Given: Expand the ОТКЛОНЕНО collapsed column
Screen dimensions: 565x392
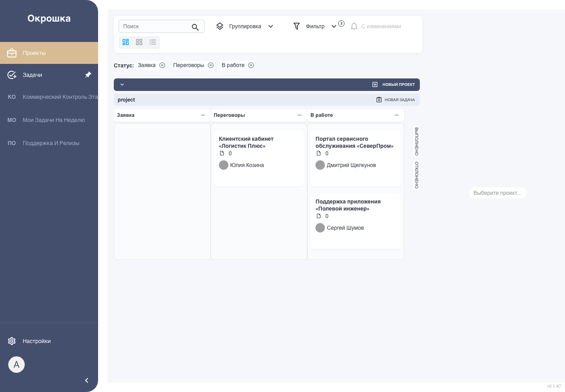Looking at the screenshot, I should click(417, 175).
